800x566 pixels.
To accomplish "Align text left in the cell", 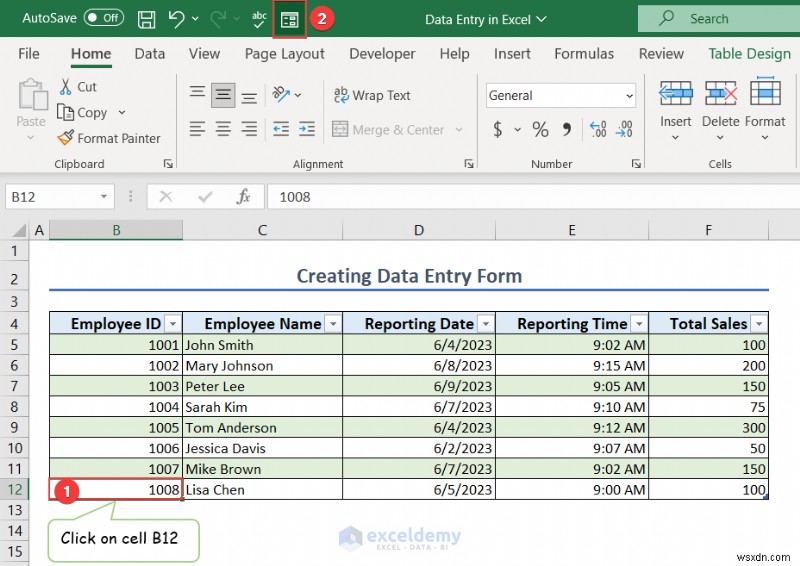I will point(197,129).
